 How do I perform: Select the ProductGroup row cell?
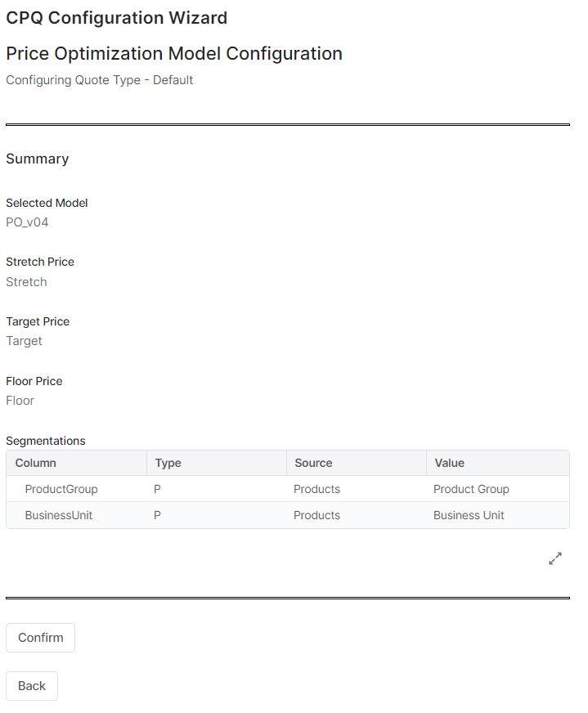tap(61, 489)
